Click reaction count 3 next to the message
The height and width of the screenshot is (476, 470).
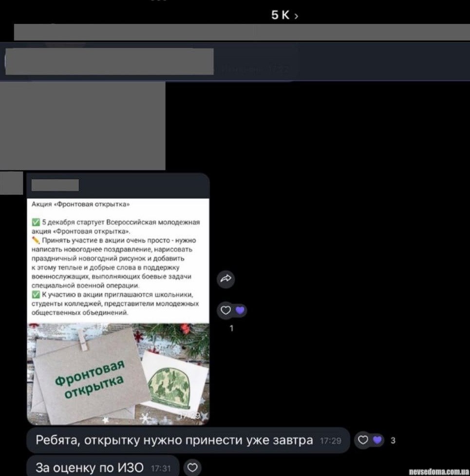393,441
